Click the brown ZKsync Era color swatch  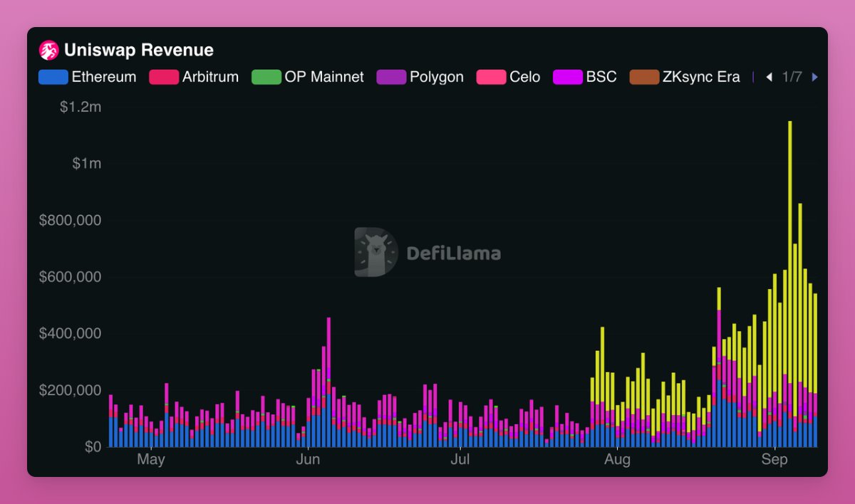(x=644, y=77)
